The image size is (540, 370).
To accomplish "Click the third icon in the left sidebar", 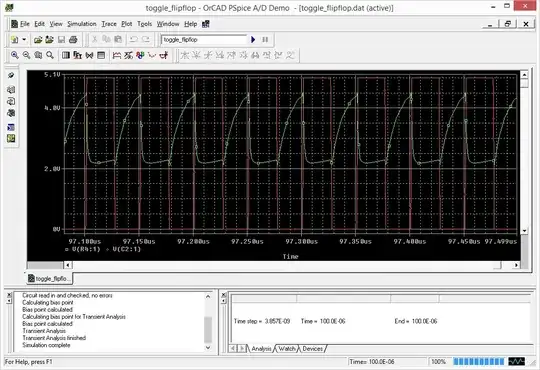I will tap(11, 101).
